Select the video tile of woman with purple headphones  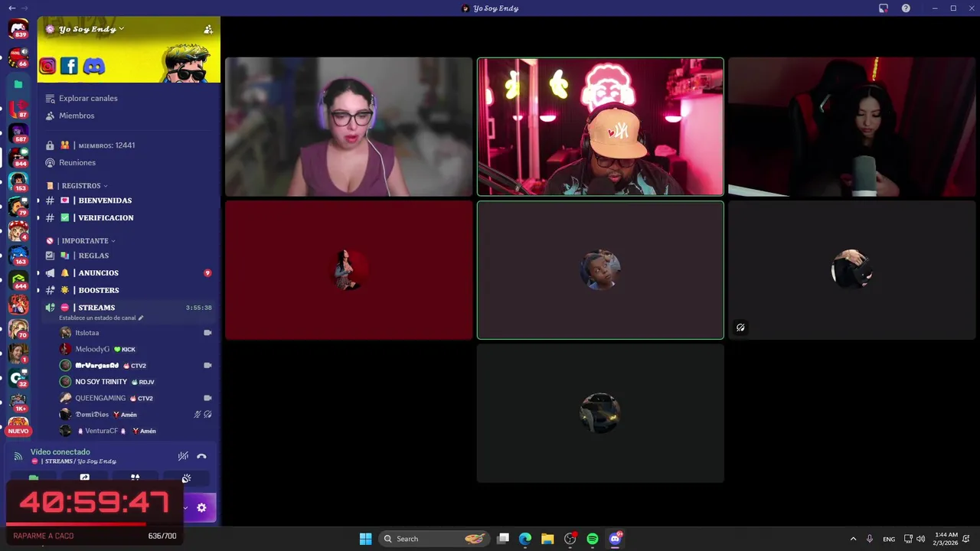[x=348, y=126]
